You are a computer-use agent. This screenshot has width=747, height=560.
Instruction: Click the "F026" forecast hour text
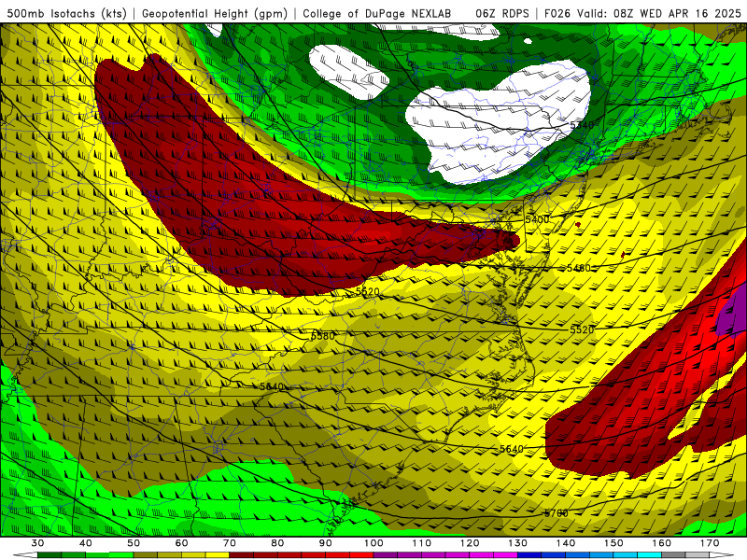coord(557,13)
